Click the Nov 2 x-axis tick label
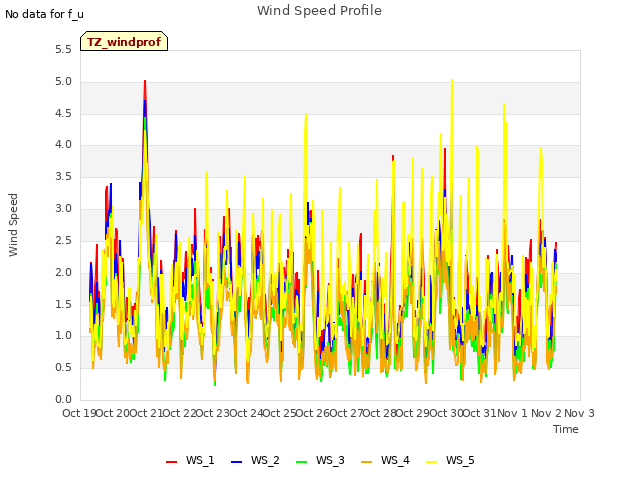This screenshot has width=640, height=480. tap(547, 413)
